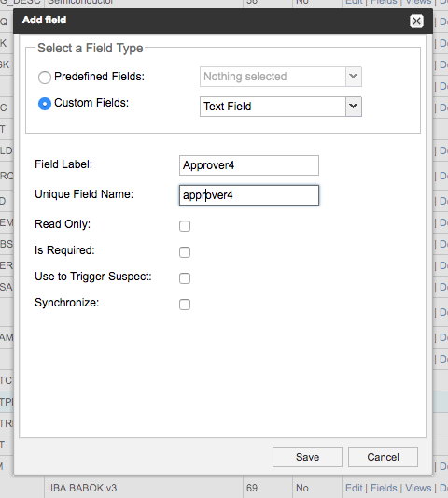
Task: Toggle Use to Trigger Suspect checkbox
Action: [185, 278]
